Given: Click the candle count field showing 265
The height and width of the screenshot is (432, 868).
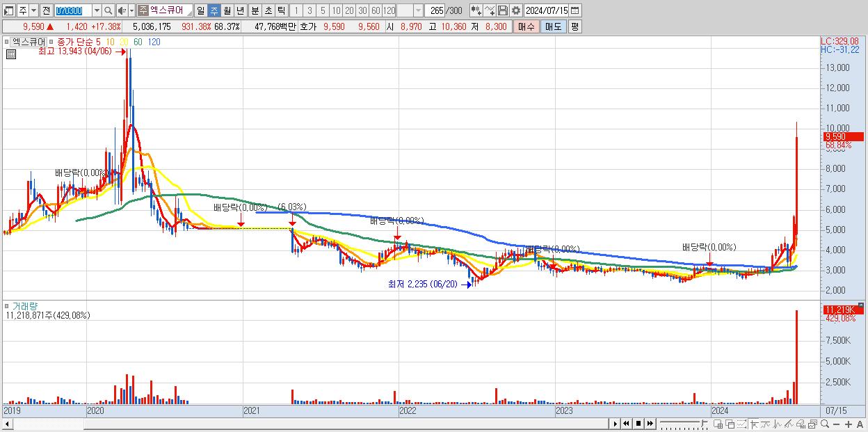Looking at the screenshot, I should 435,10.
